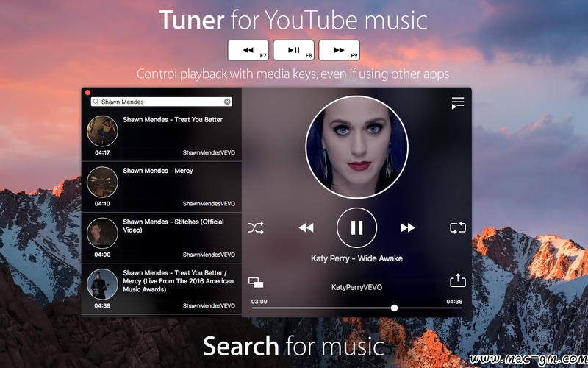Click thumbnail of Treat You Better
Viewport: 588px width, 368px height.
pyautogui.click(x=102, y=131)
